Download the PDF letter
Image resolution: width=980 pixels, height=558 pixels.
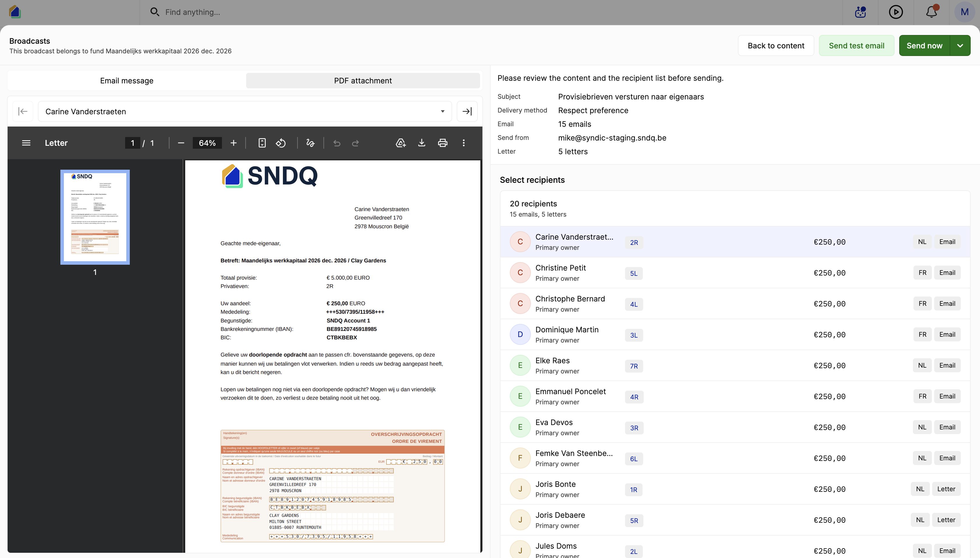pyautogui.click(x=421, y=143)
